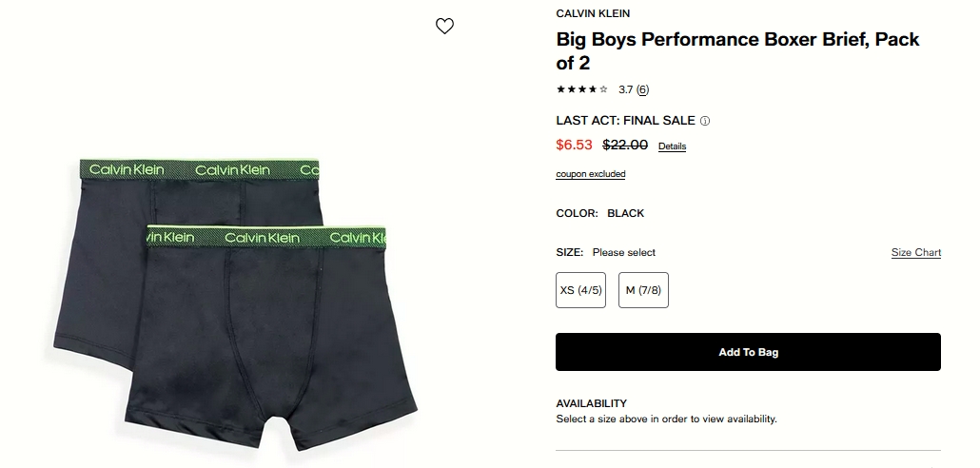Go to the Calvin Klein brand link
This screenshot has width=980, height=468.
593,13
